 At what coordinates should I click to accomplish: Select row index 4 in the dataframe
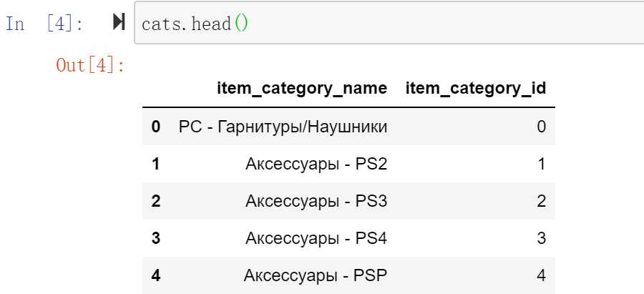coord(156,275)
